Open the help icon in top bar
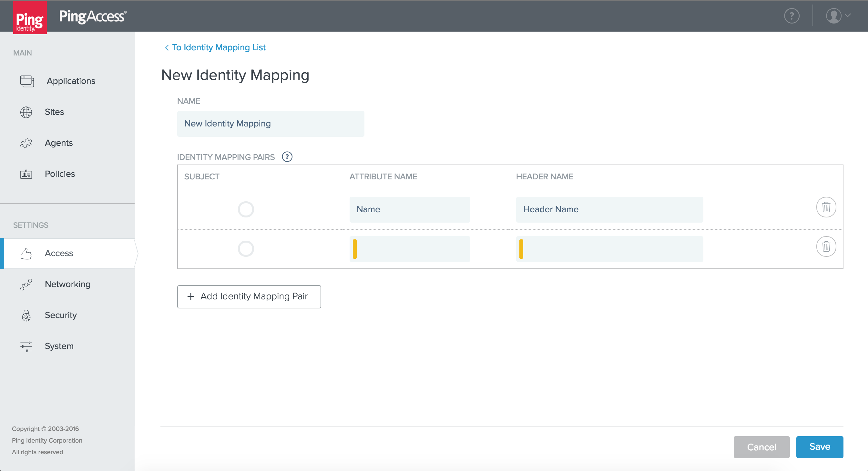The width and height of the screenshot is (868, 471). click(x=791, y=16)
